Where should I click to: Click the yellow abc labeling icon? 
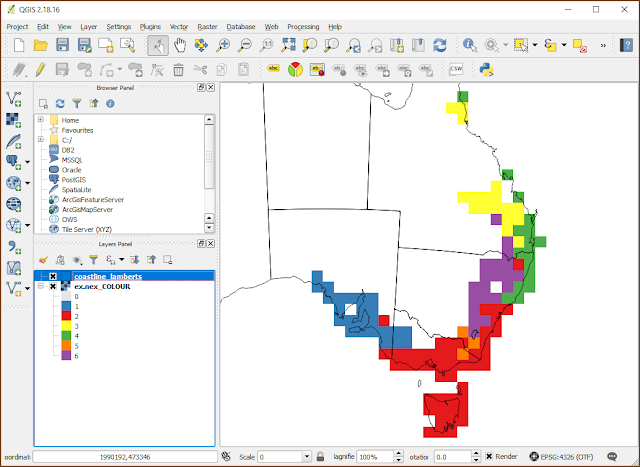coord(273,69)
